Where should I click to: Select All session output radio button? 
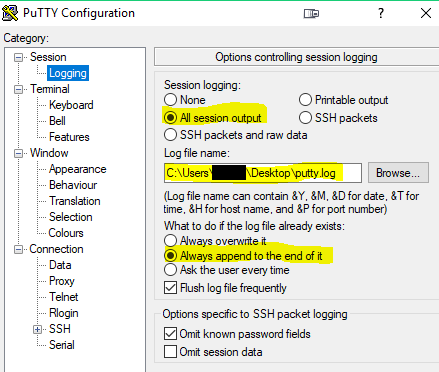click(170, 117)
